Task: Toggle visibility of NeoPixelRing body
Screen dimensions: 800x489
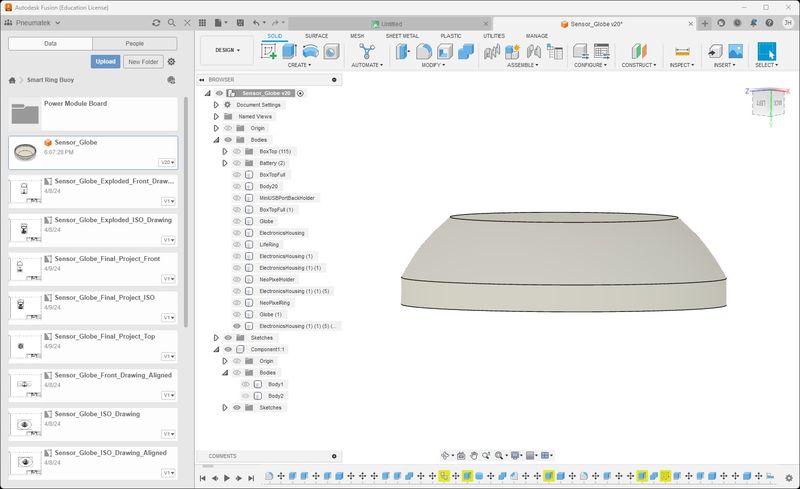Action: (237, 302)
